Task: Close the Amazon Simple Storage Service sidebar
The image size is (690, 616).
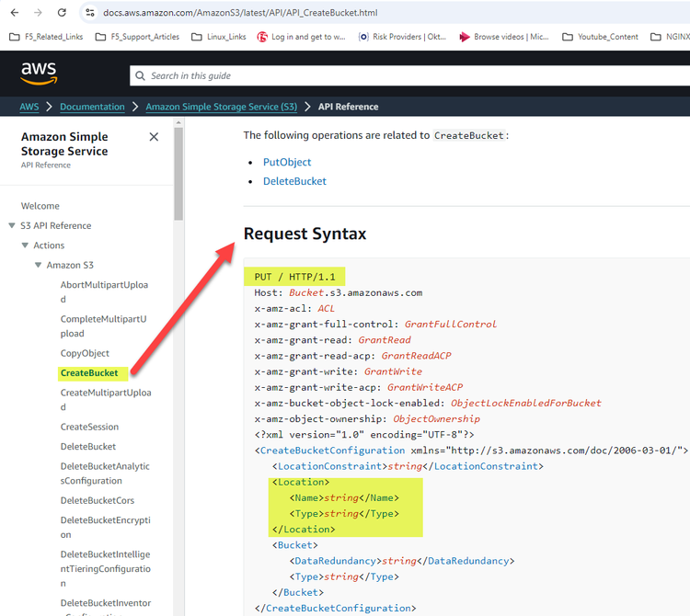Action: pyautogui.click(x=154, y=137)
